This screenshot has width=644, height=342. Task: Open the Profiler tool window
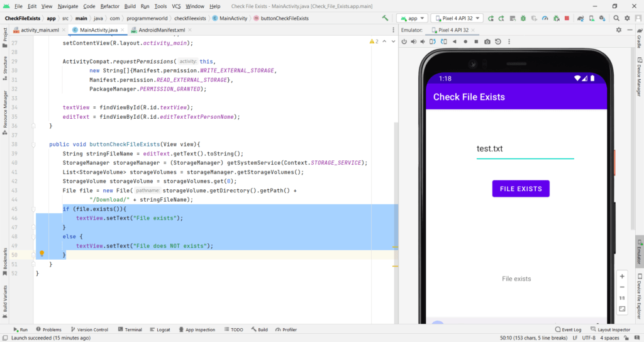point(286,329)
